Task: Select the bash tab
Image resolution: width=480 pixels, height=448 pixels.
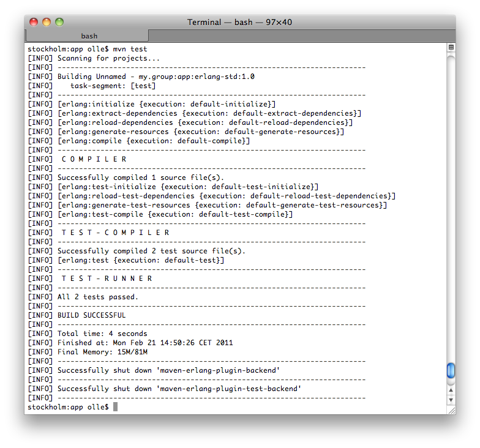Action: [89, 36]
